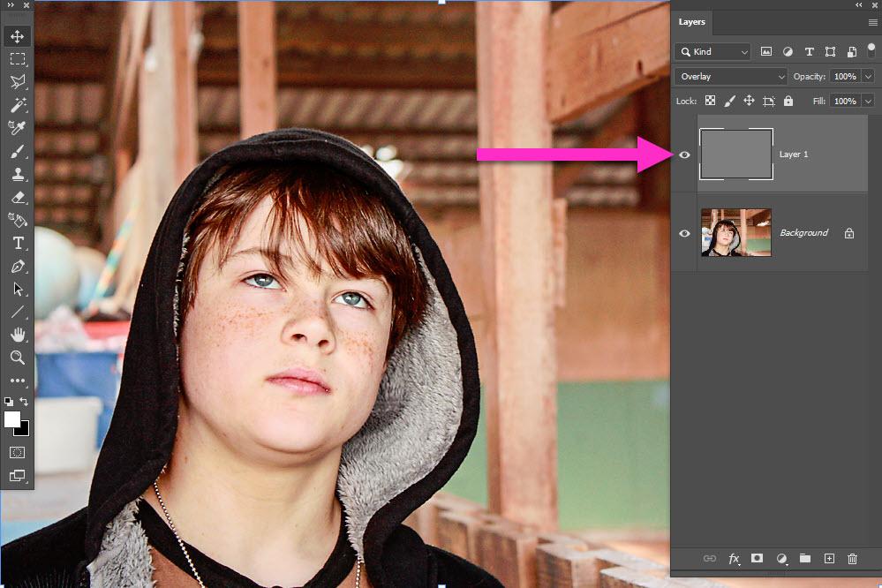Image resolution: width=882 pixels, height=588 pixels.
Task: Select the Hand tool
Action: click(x=17, y=335)
